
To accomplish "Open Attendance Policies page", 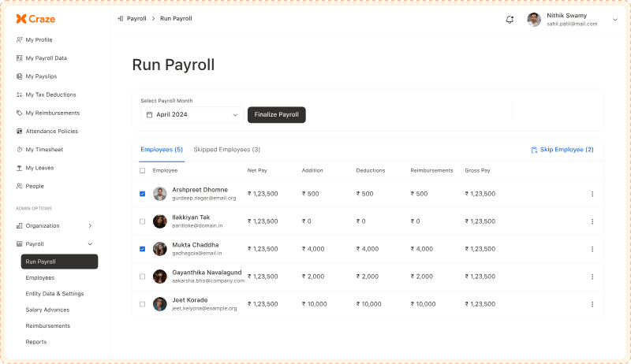I will pos(52,132).
